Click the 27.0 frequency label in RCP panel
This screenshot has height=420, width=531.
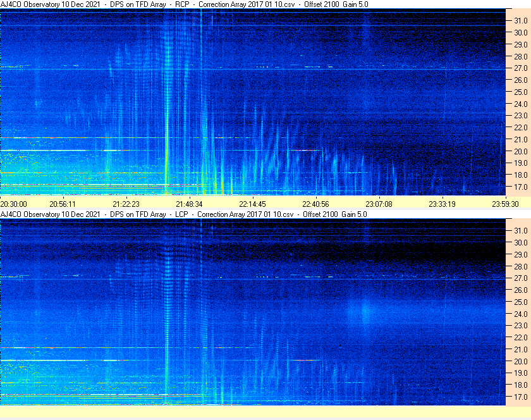(x=521, y=68)
